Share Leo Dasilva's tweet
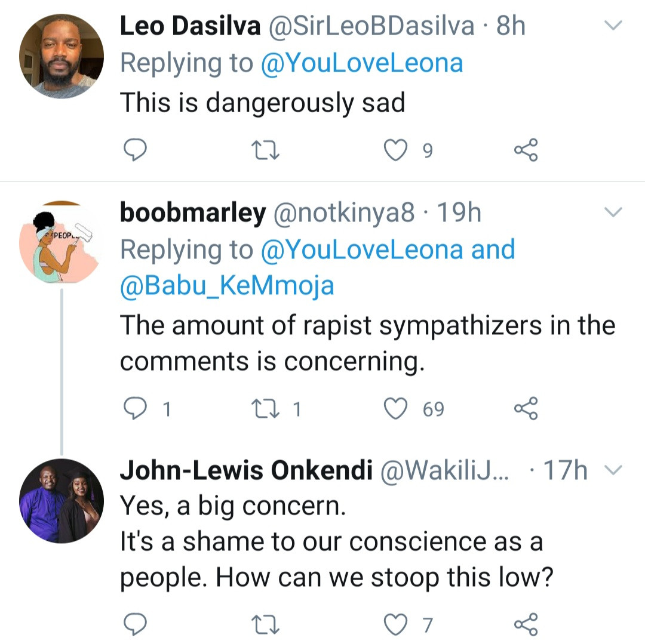The image size is (645, 644). [526, 150]
